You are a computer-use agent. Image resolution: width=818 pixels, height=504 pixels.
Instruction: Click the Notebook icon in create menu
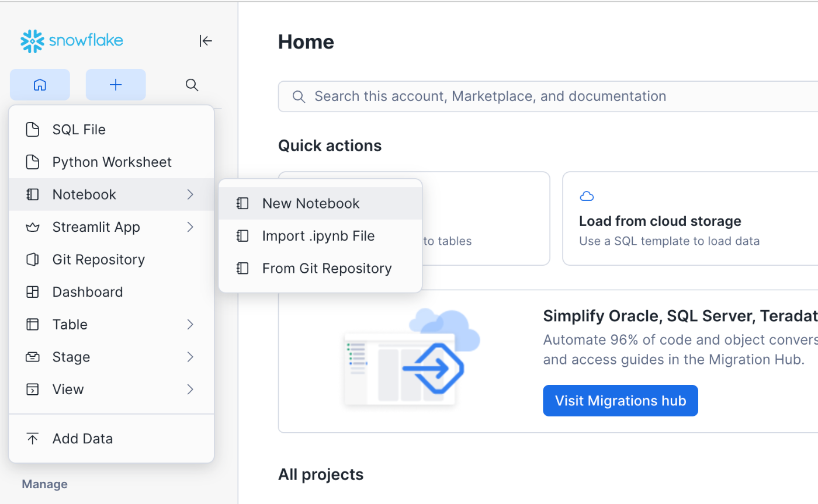click(x=33, y=194)
